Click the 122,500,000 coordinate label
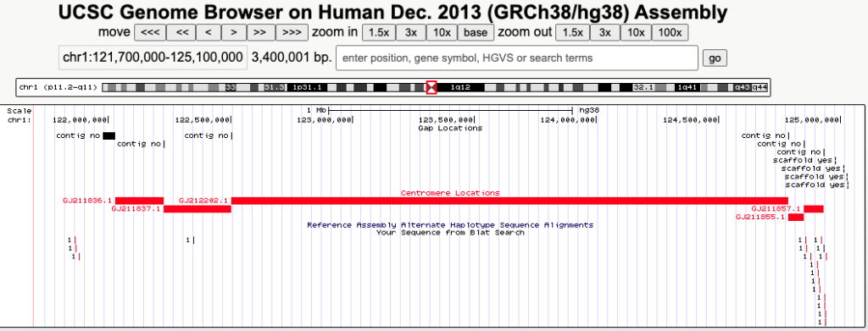 (202, 119)
